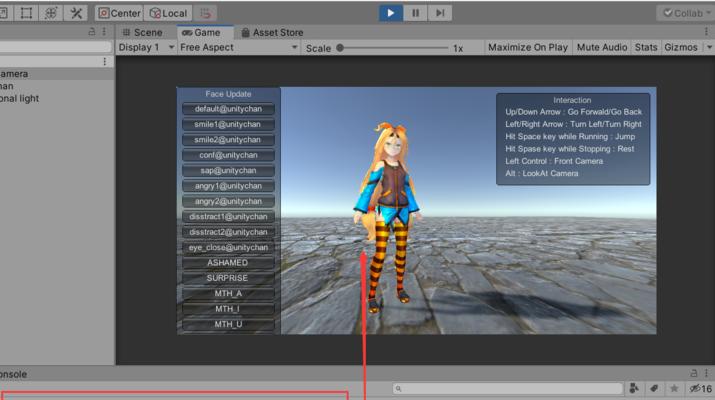The width and height of the screenshot is (715, 400).
Task: Open the bottom panel kebab menu
Action: 706,373
